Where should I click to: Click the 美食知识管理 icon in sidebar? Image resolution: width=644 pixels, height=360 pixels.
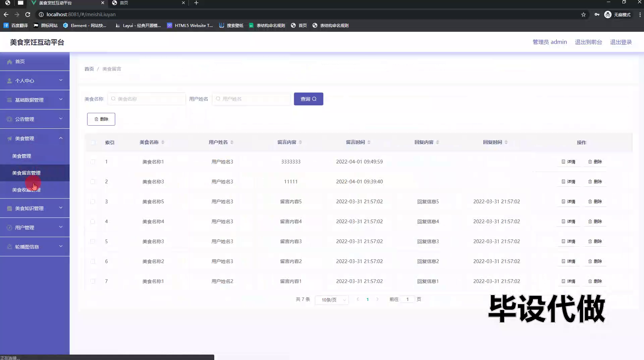coord(9,208)
